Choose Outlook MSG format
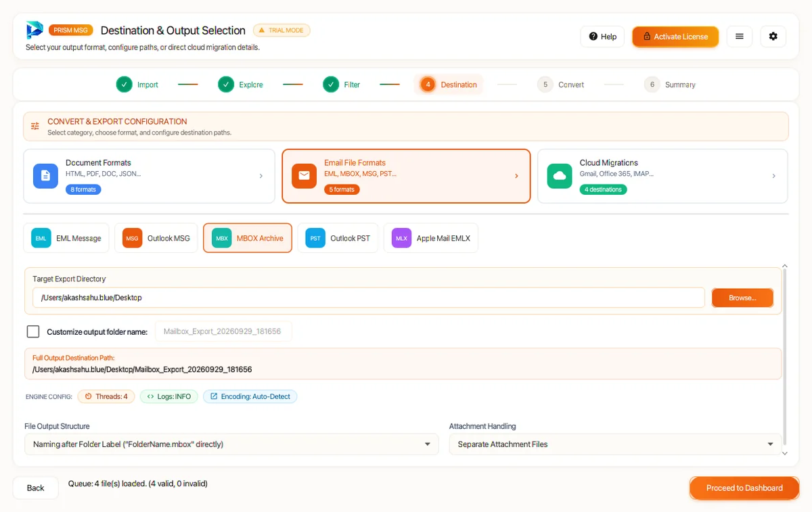Image resolution: width=812 pixels, height=512 pixels. 156,238
